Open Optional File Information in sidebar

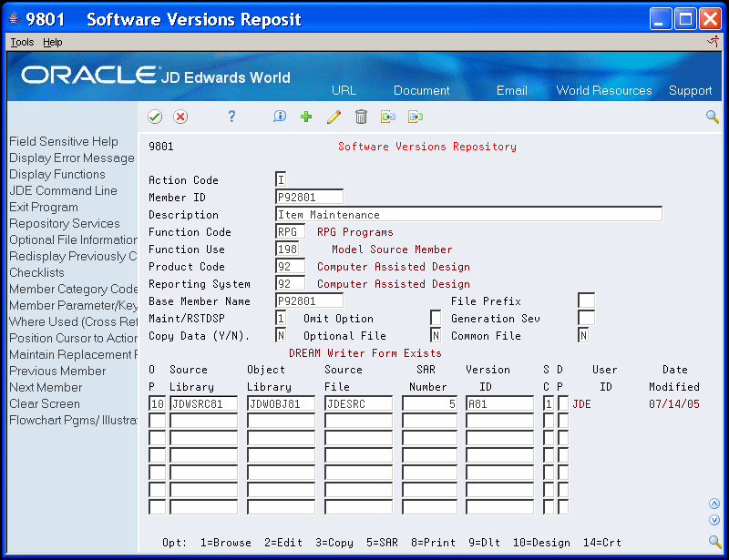click(73, 239)
